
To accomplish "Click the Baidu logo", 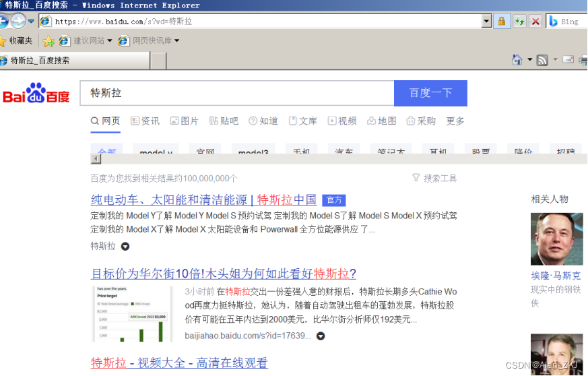I will pyautogui.click(x=36, y=93).
